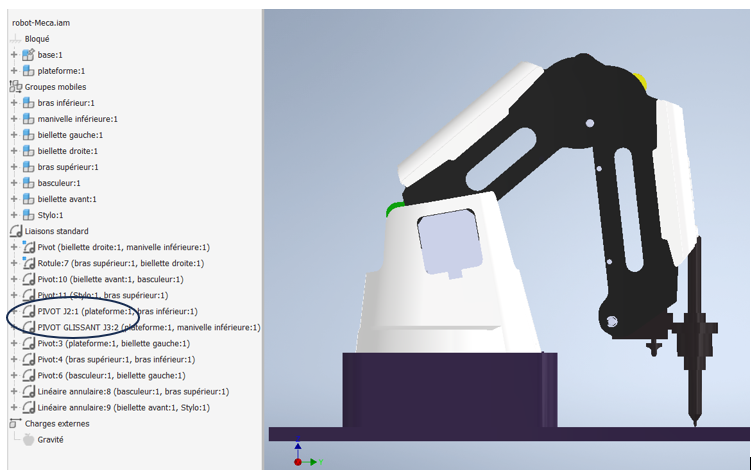The image size is (753, 470).
Task: Click the biellette avant:1 component icon
Action: pos(28,199)
